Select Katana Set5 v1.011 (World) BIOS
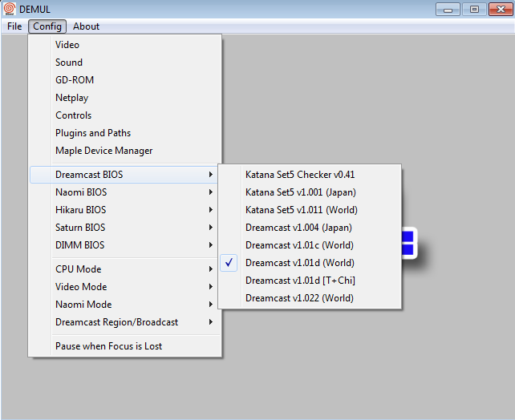515x420 pixels. (310, 210)
